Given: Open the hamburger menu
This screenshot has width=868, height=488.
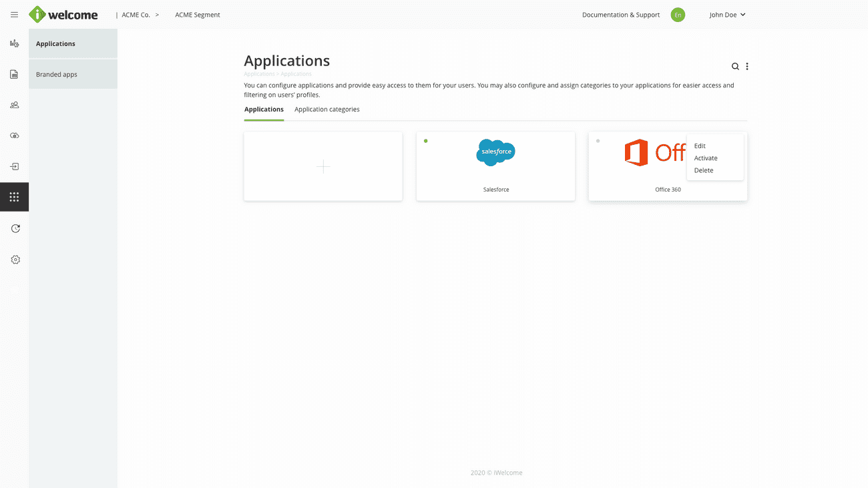Looking at the screenshot, I should (14, 15).
